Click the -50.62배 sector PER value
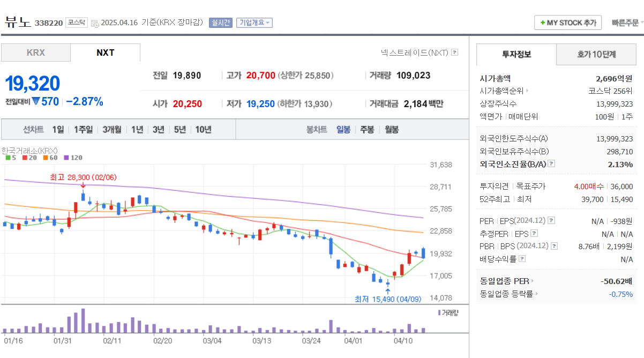 click(617, 281)
